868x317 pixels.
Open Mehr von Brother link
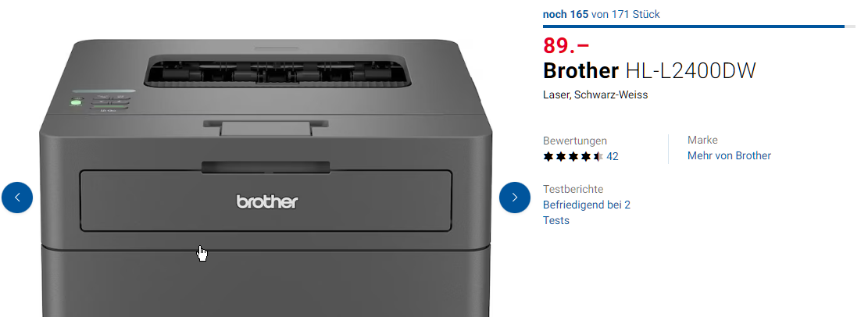(x=729, y=156)
